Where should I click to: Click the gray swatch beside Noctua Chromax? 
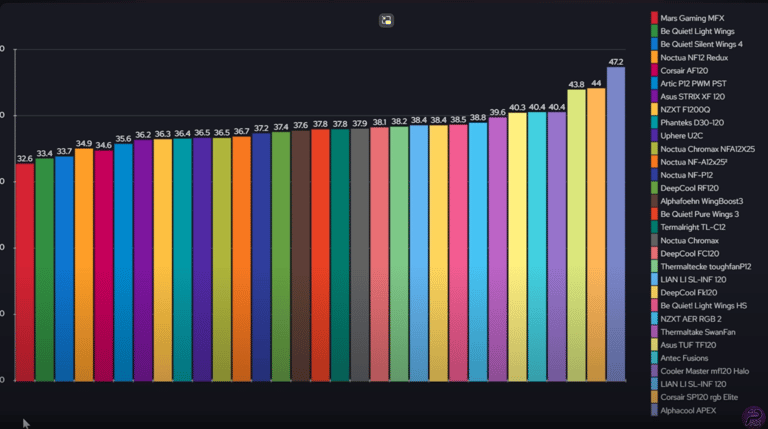[x=654, y=240]
